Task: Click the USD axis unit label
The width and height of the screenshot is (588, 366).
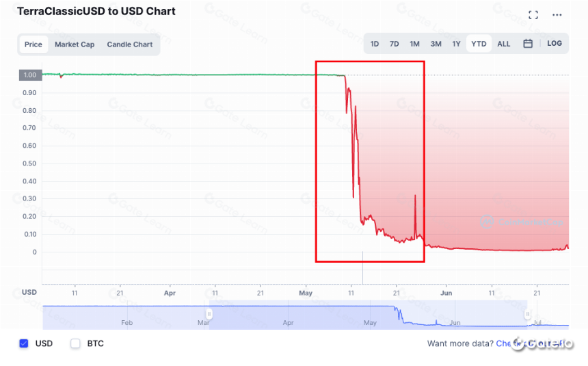Action: point(29,292)
